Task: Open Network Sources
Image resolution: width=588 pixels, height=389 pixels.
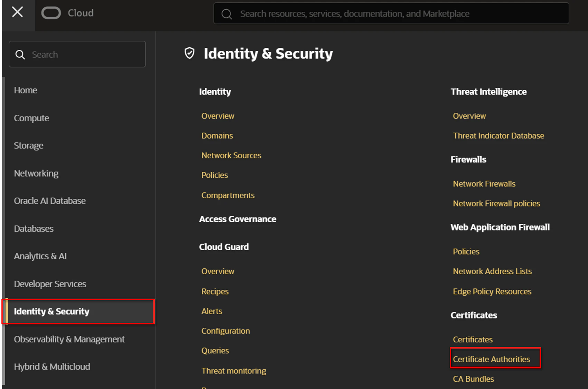Action: point(231,155)
